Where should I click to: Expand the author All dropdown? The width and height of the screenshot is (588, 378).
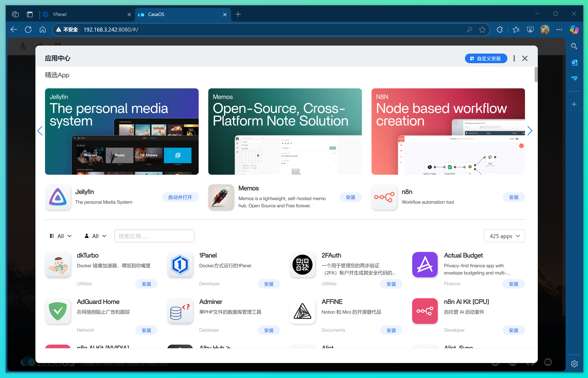coord(96,236)
